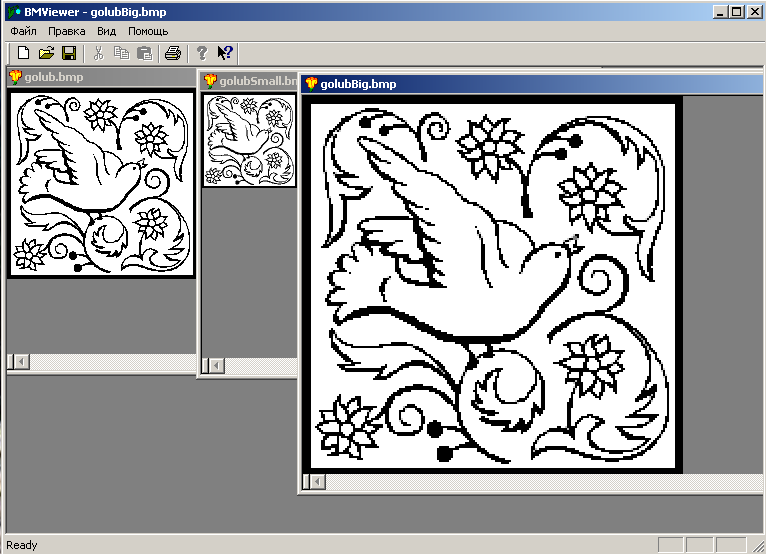The image size is (766, 554).
Task: Minimize the BMViewer main window
Action: point(720,12)
